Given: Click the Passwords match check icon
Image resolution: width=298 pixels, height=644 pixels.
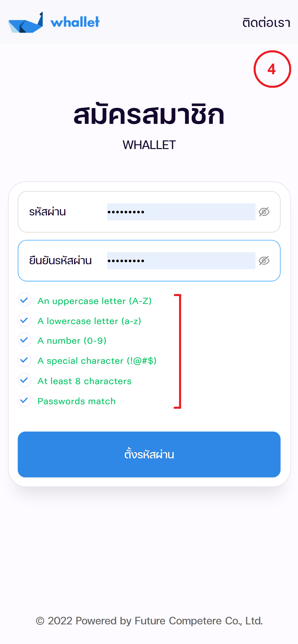Looking at the screenshot, I should pos(24,400).
